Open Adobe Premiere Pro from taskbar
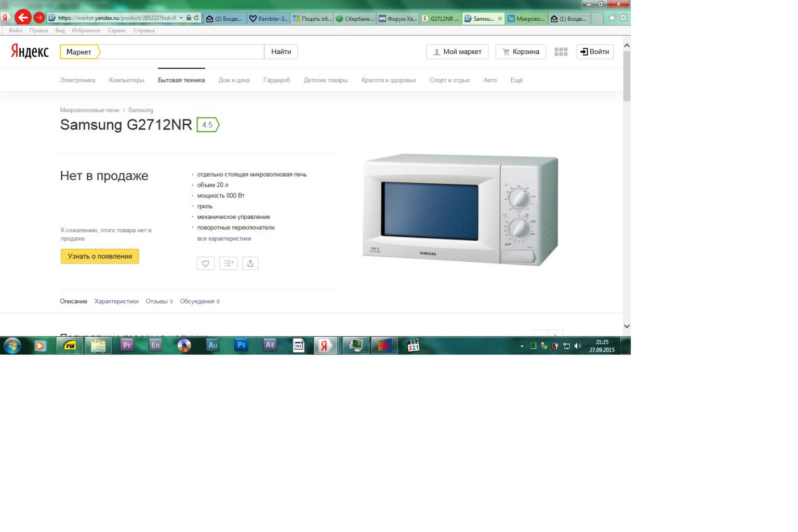The height and width of the screenshot is (532, 798). tap(127, 345)
